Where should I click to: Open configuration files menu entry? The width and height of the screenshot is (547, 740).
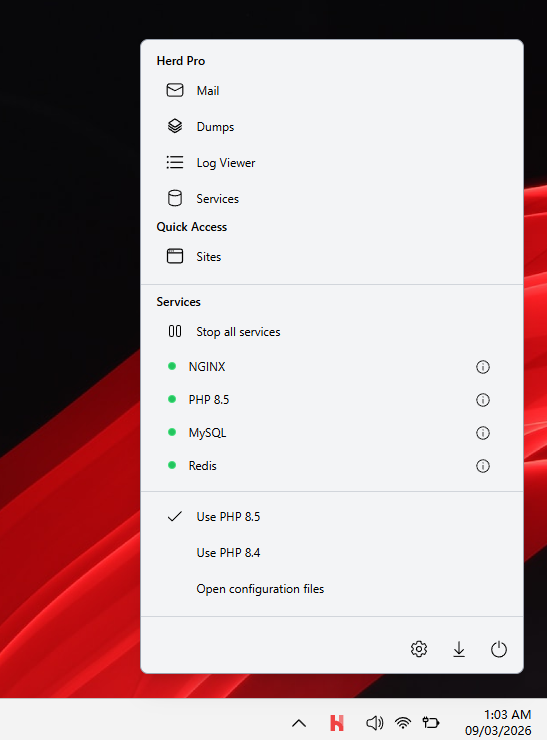[332, 589]
